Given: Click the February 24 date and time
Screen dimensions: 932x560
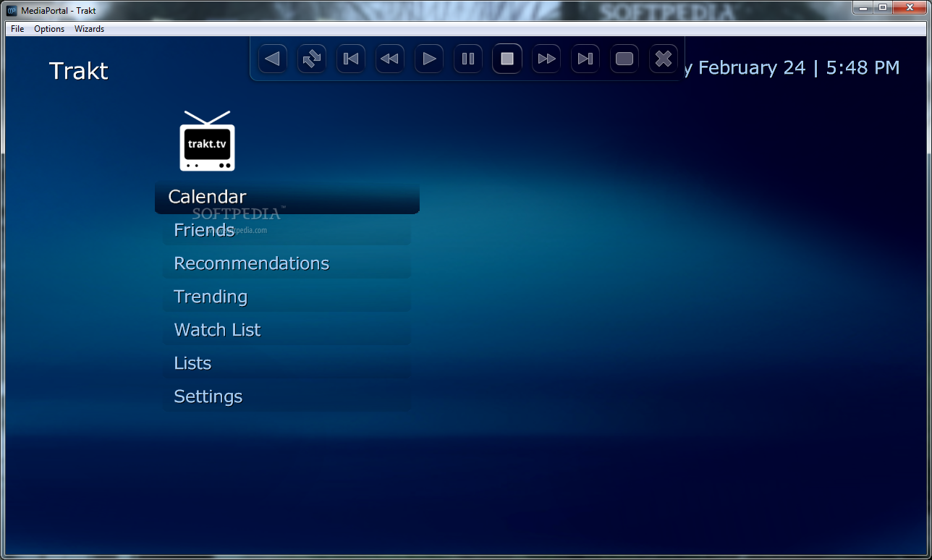Looking at the screenshot, I should [792, 68].
